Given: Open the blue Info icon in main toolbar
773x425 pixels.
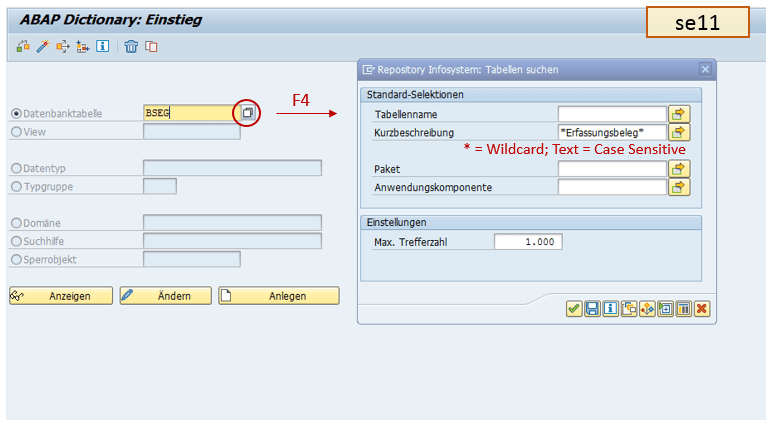Looking at the screenshot, I should click(103, 46).
